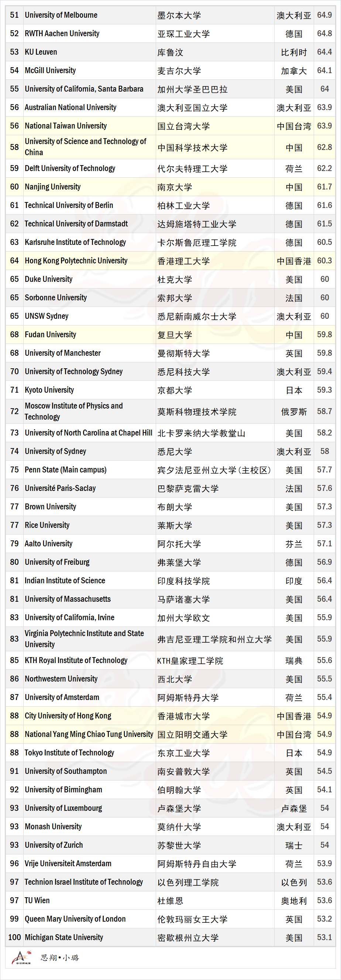Click University of Freiburg
The image size is (341, 980).
coord(58,562)
